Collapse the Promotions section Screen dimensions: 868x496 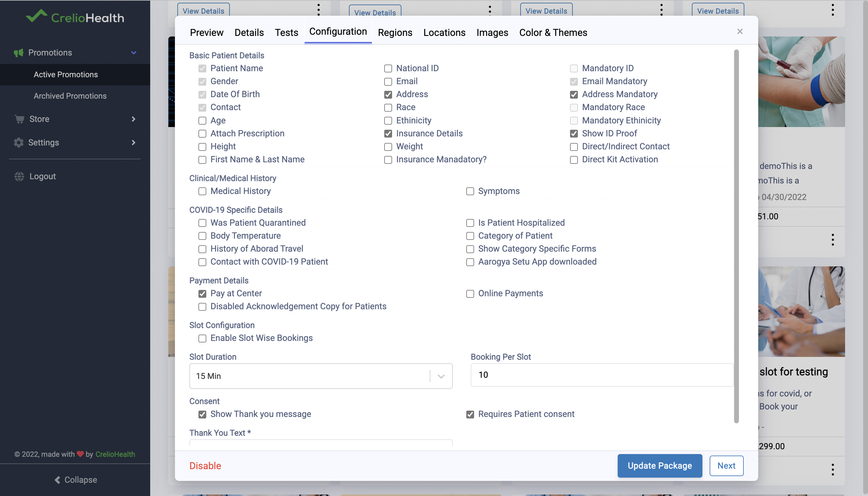[134, 52]
